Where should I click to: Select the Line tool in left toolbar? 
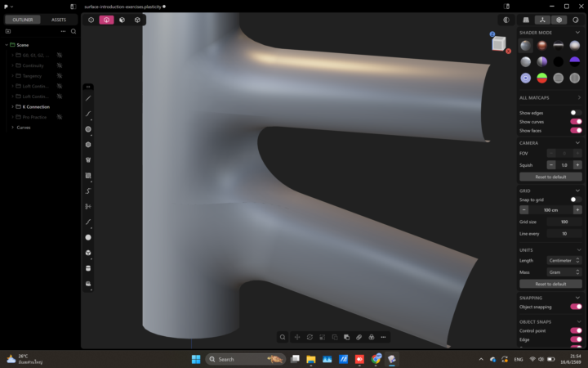[88, 98]
